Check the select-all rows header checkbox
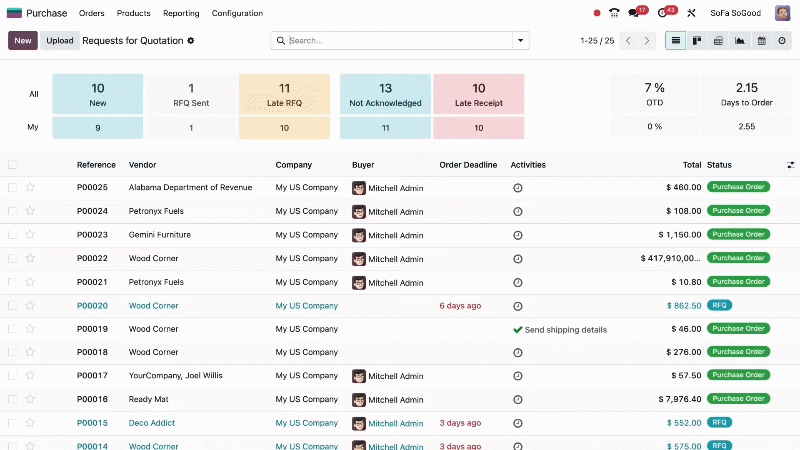800x450 pixels. point(12,165)
